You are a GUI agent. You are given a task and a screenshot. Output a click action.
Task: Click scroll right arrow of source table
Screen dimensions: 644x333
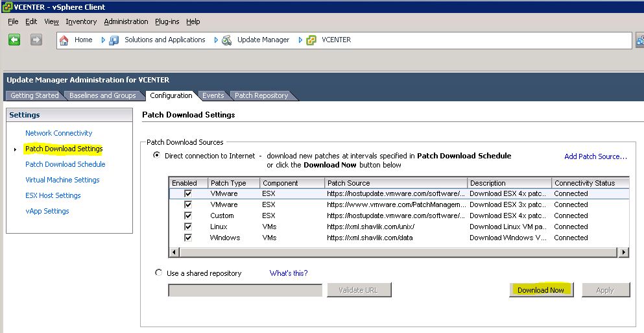point(623,252)
